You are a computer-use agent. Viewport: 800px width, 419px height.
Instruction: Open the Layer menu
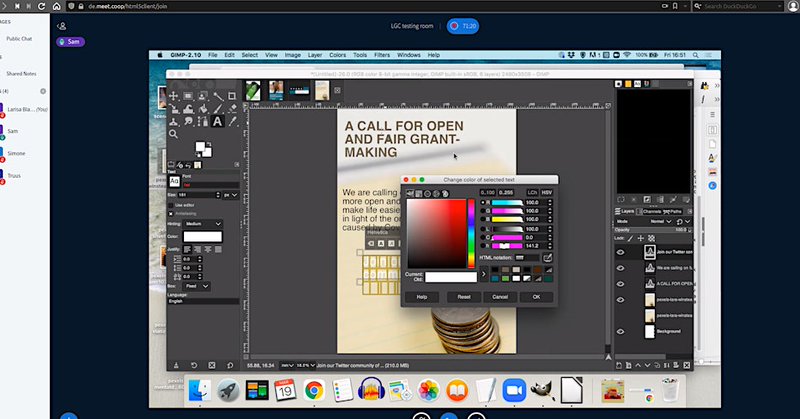click(315, 55)
